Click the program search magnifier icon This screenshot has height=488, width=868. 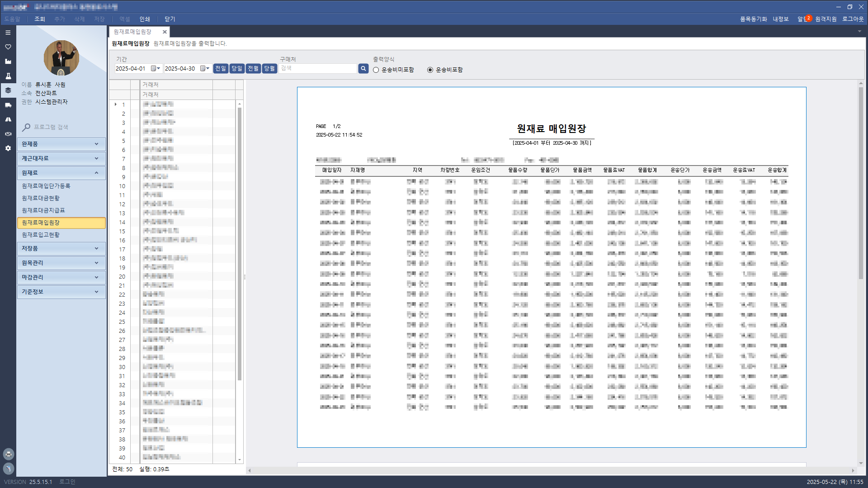tap(26, 128)
